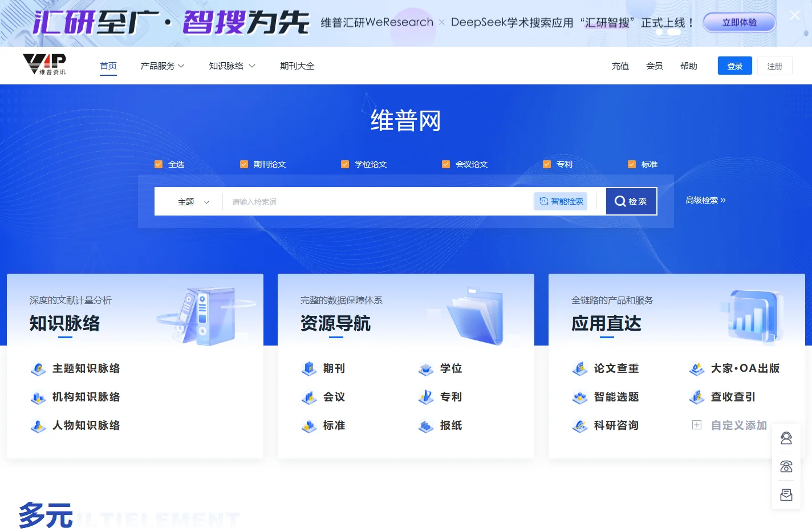Toggle the 全选 checkbox
Screen dimensions: 812x532
point(159,164)
